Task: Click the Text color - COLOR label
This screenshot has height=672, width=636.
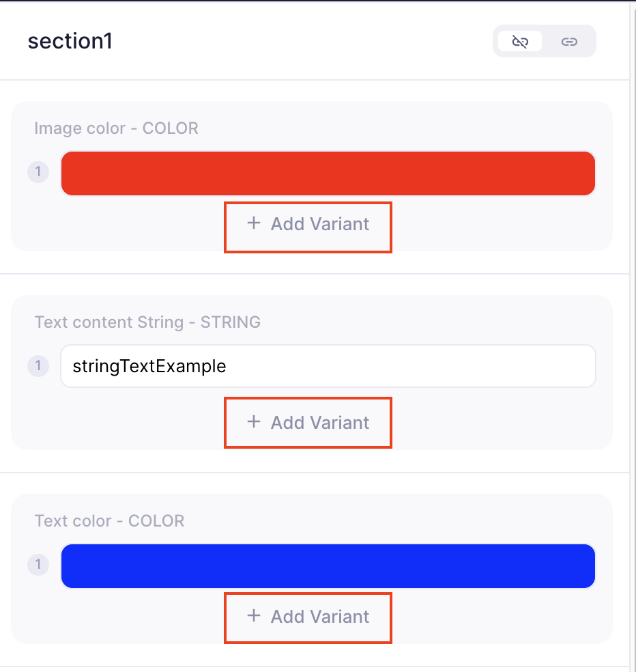Action: point(109,520)
